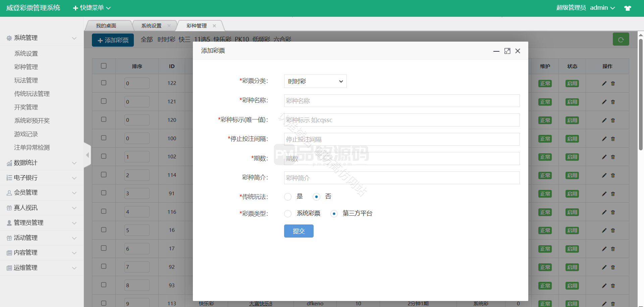Click the edit pencil for row ID 122
Screen dimensions: 644x307
[x=604, y=84]
